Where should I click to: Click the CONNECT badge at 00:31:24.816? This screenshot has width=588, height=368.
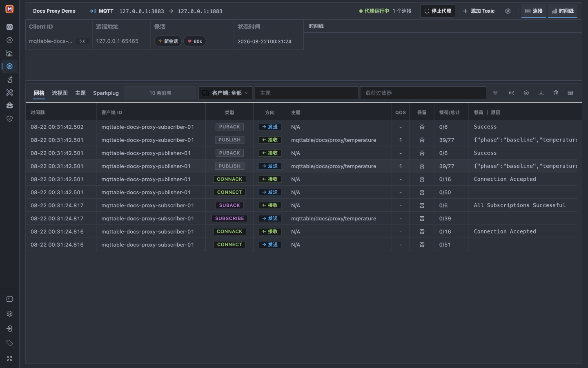[x=229, y=245]
